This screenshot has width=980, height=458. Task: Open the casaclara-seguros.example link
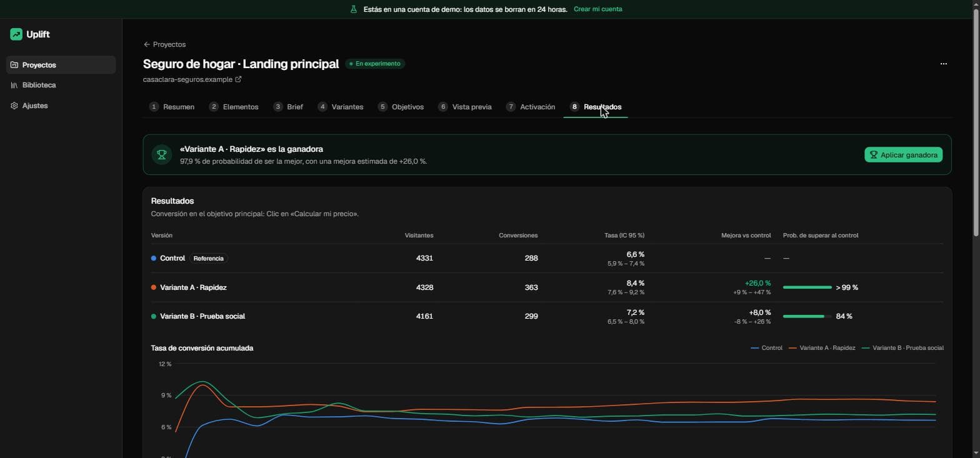192,79
